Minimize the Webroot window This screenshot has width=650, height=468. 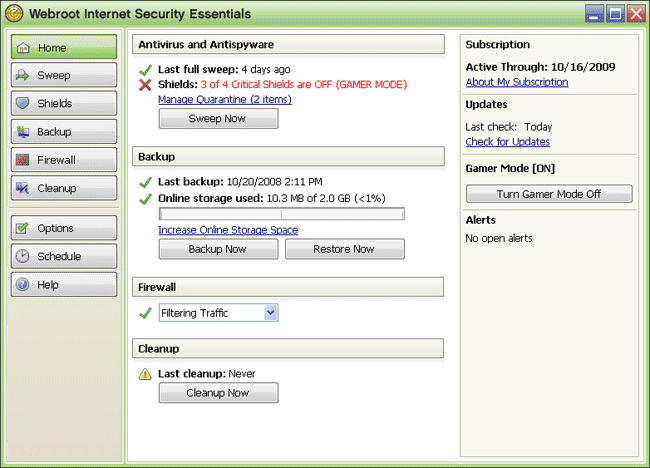pyautogui.click(x=594, y=14)
